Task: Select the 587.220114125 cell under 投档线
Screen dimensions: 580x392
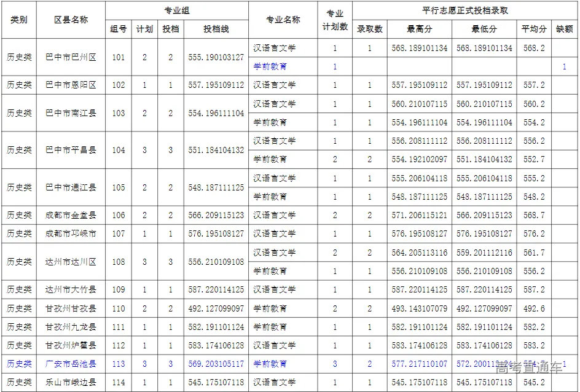Action: [216, 289]
